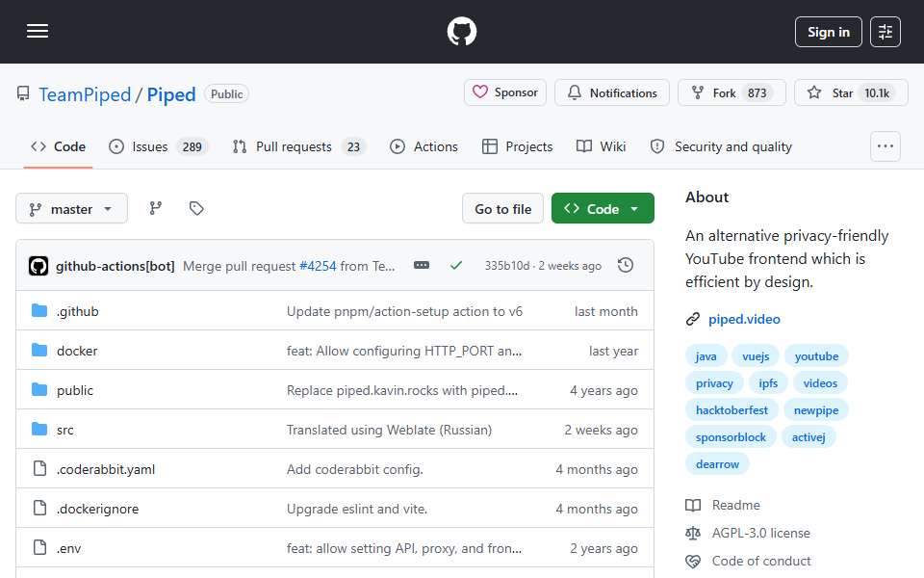Open commit 'Upgrade eslint and vite.'
The height and width of the screenshot is (578, 924).
pyautogui.click(x=357, y=509)
